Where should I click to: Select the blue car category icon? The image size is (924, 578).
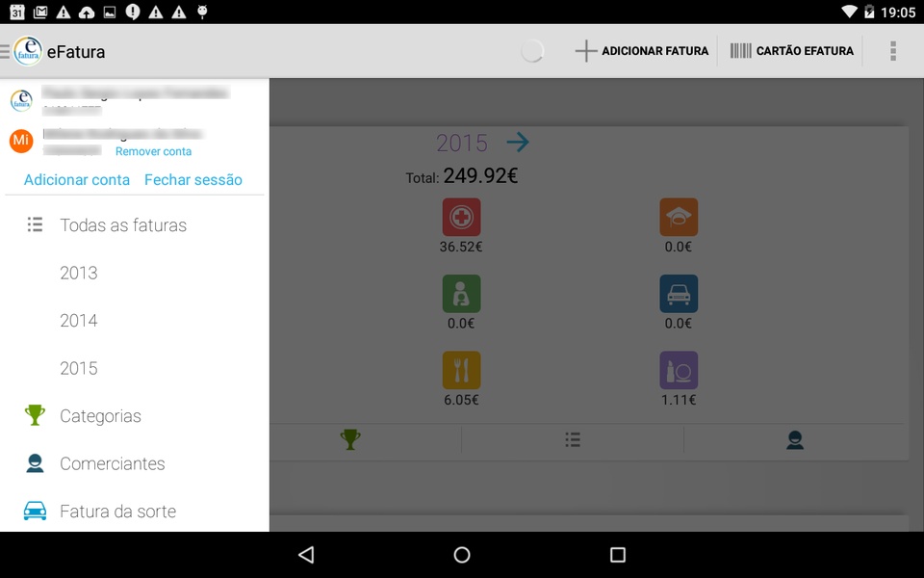(679, 294)
